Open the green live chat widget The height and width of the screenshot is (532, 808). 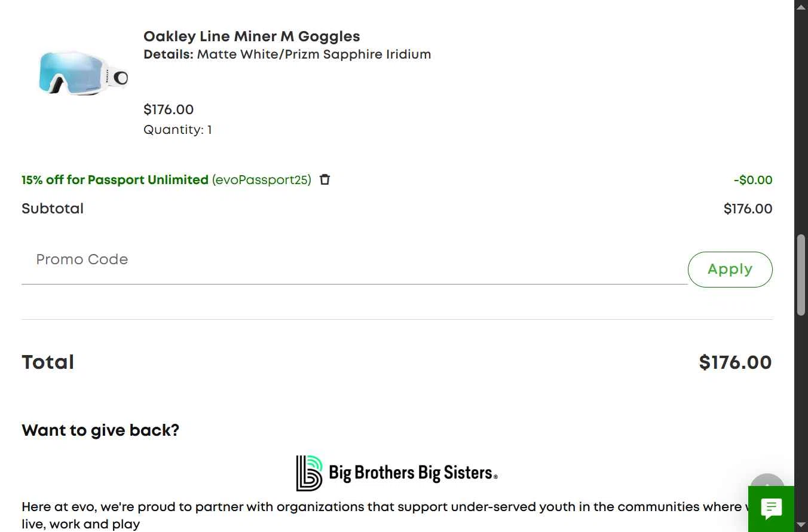[x=771, y=509]
